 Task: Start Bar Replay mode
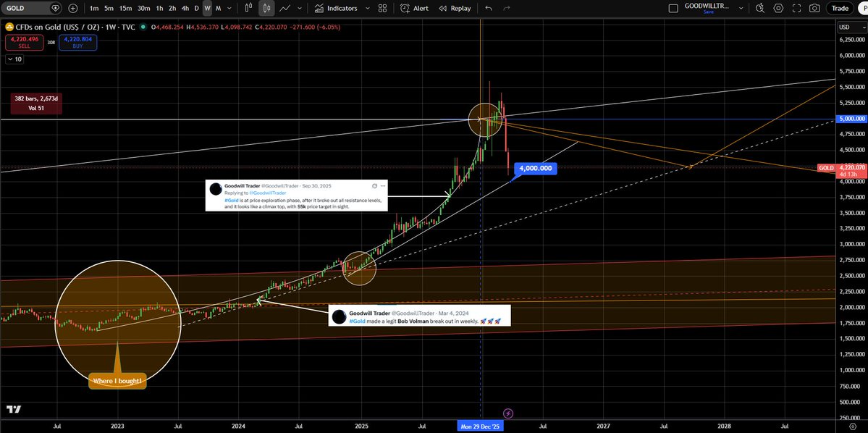455,8
